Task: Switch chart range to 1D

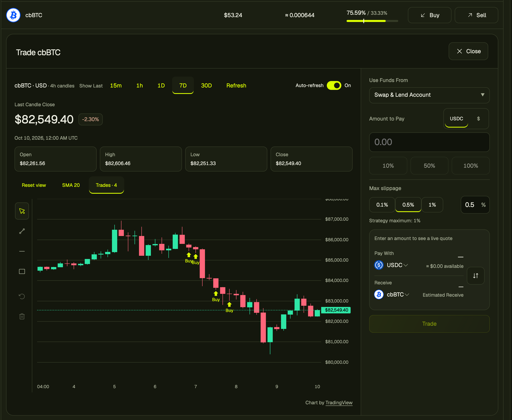Action: (161, 85)
